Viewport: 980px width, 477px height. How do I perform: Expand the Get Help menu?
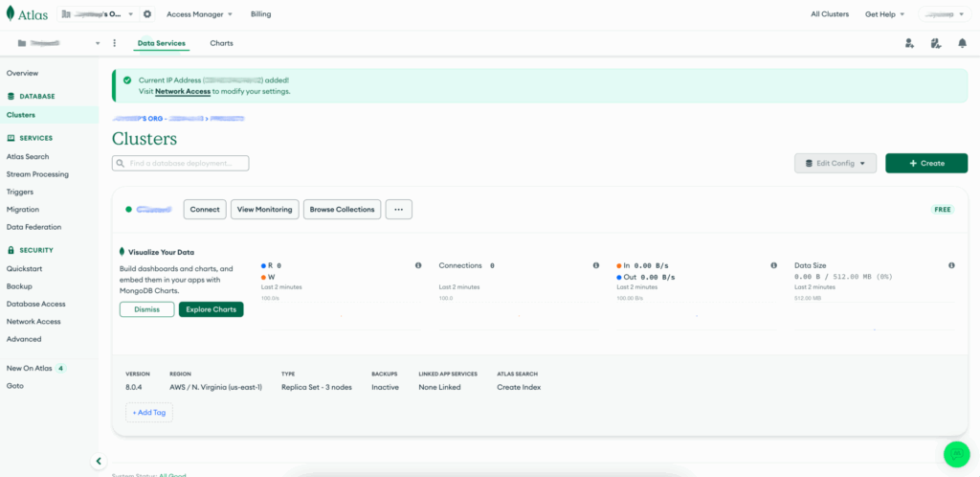coord(884,13)
